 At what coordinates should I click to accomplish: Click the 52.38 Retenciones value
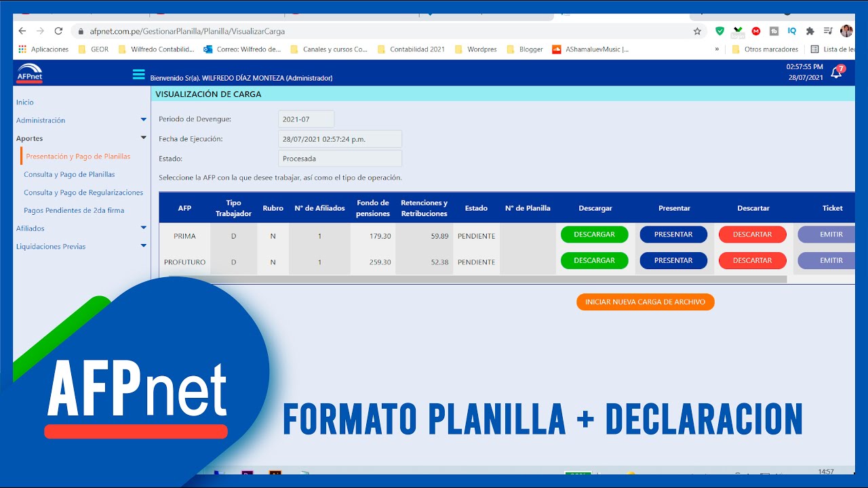(439, 262)
